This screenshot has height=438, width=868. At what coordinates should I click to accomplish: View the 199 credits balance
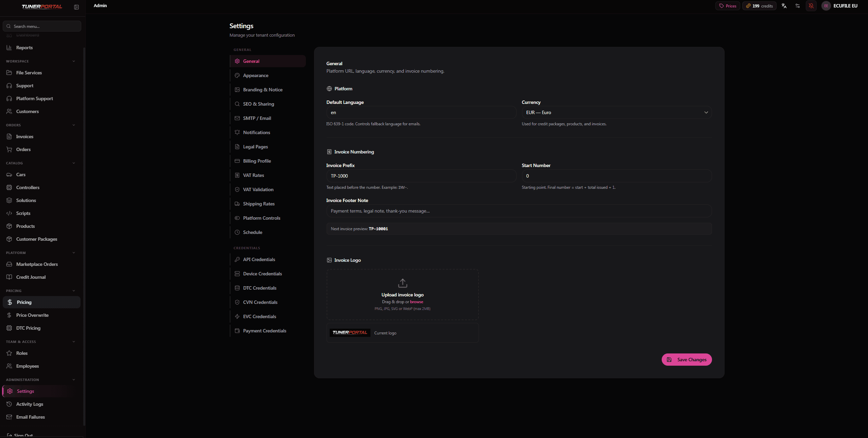coord(759,6)
